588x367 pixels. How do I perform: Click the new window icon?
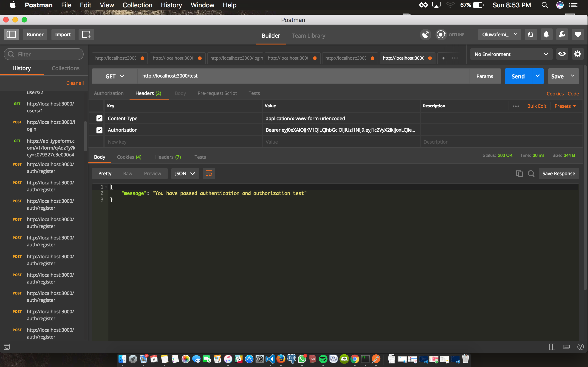click(x=86, y=34)
